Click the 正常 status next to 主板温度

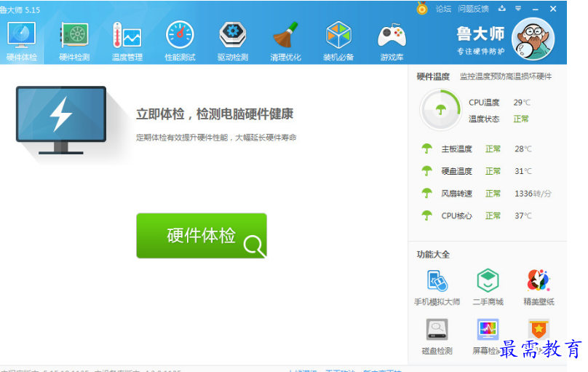click(x=493, y=149)
